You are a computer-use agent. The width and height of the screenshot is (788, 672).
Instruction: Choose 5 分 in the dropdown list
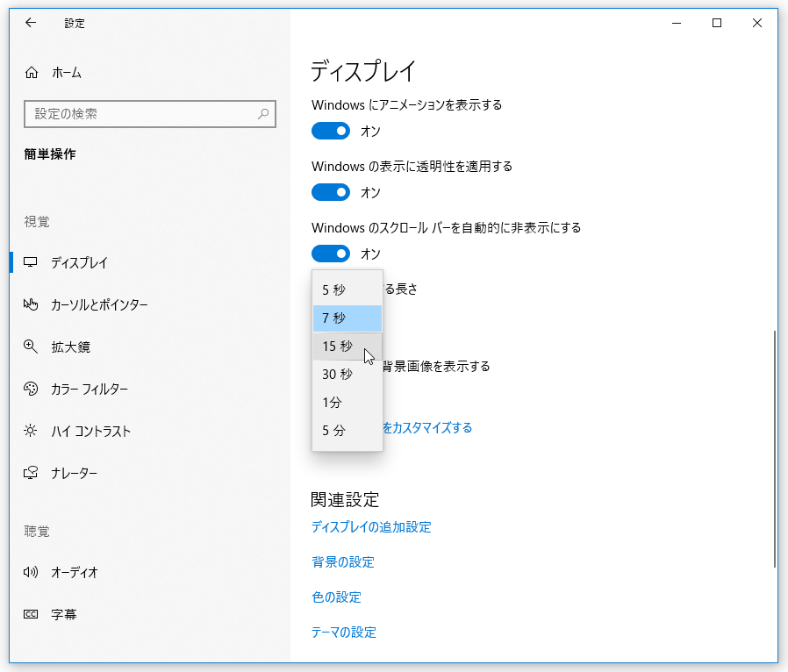point(347,431)
